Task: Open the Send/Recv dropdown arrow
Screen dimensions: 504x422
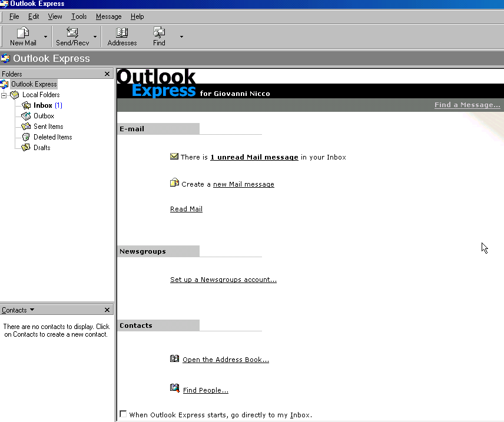Action: [95, 37]
